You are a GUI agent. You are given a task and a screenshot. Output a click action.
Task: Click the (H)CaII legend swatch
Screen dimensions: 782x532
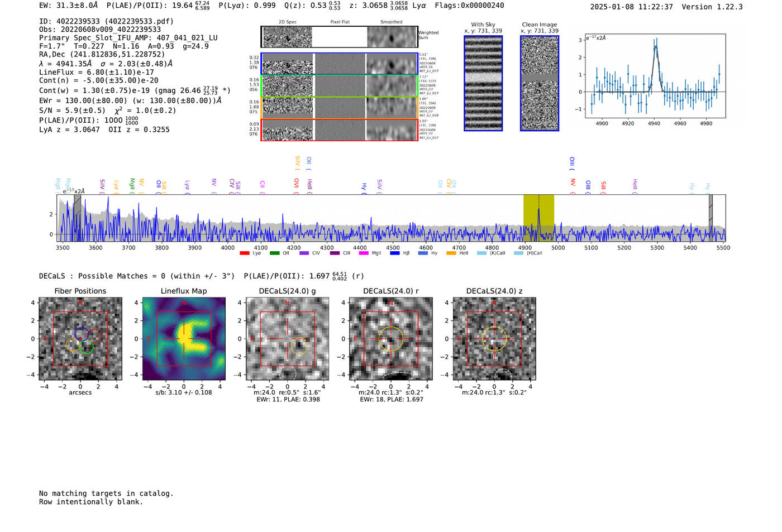(x=518, y=253)
